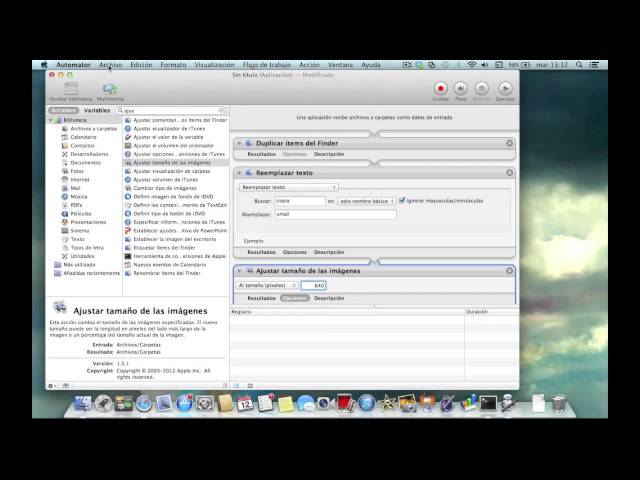This screenshot has width=640, height=480.
Task: Click Resultados in Ajustar tamaño action
Action: click(262, 298)
